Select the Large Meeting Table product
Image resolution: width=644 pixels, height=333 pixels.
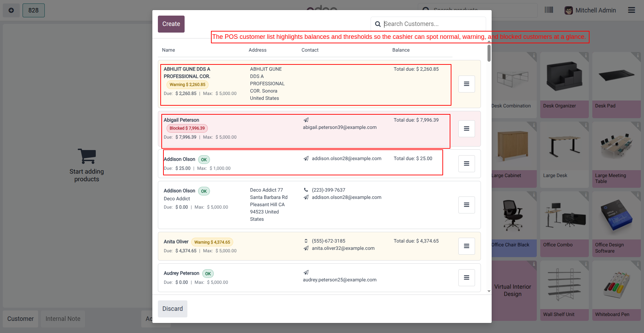pos(617,155)
